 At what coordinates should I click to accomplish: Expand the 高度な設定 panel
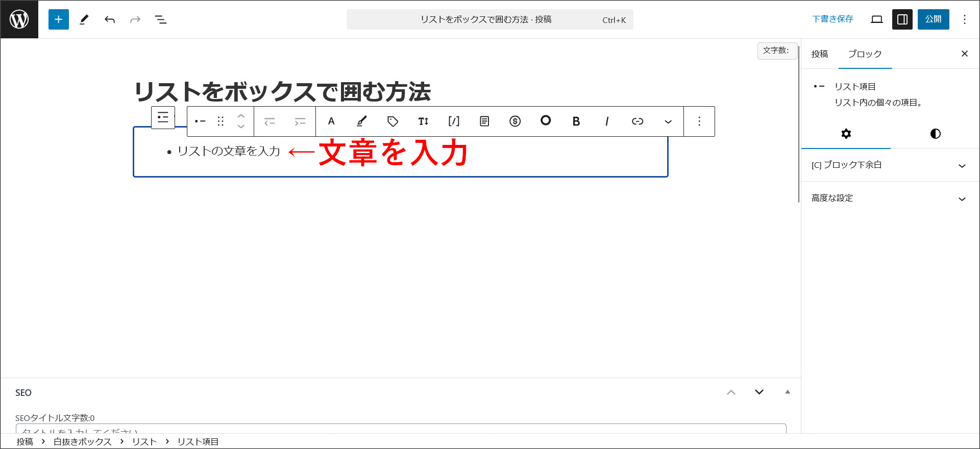point(890,198)
